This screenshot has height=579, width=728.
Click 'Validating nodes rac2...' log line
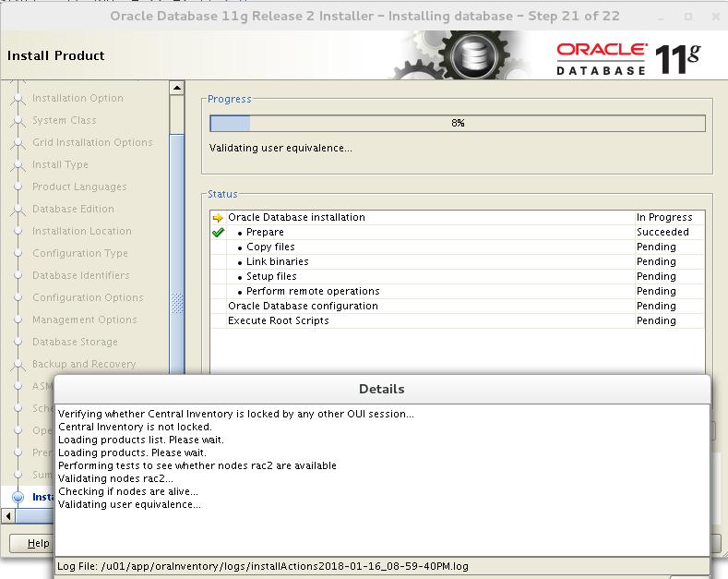coord(115,478)
